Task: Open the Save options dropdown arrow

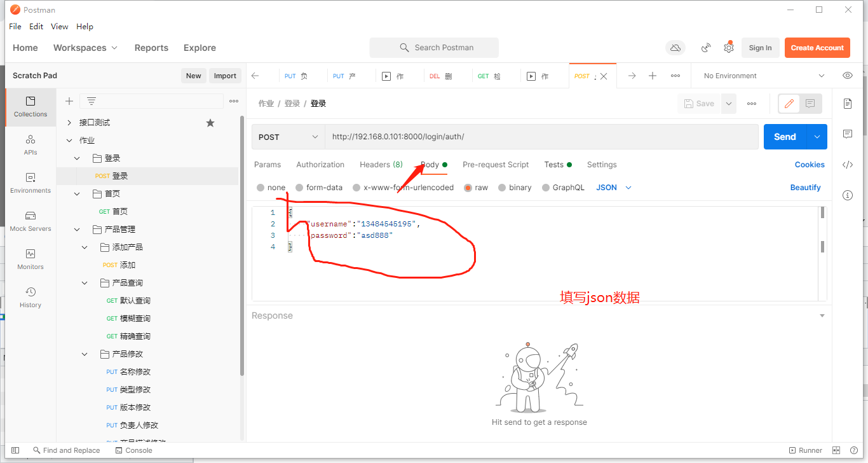Action: point(729,104)
